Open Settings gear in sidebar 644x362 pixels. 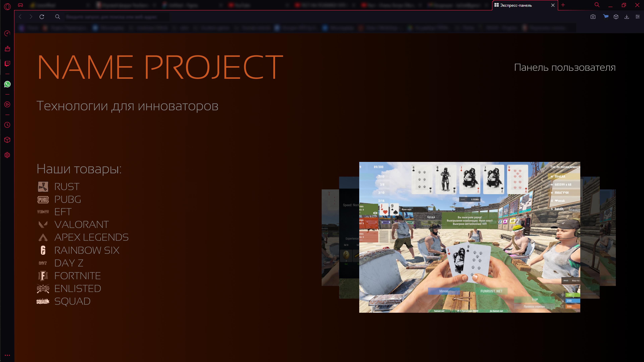click(x=8, y=155)
